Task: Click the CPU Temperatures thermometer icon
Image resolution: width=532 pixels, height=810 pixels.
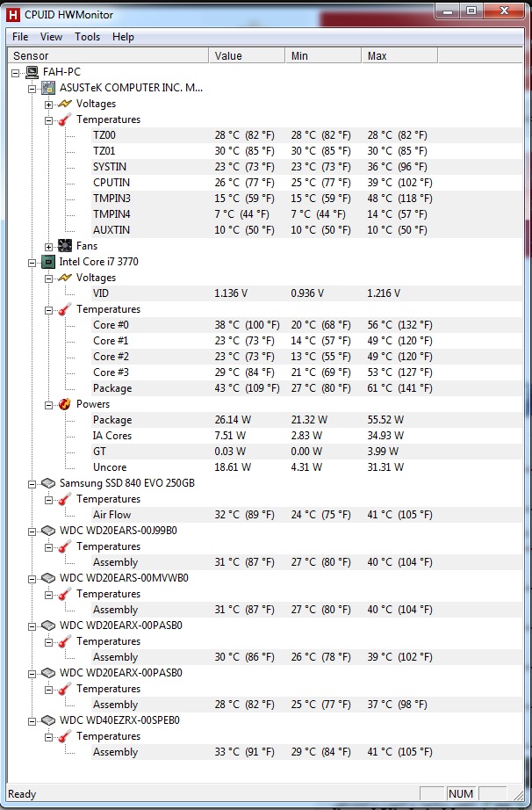Action: pos(64,309)
